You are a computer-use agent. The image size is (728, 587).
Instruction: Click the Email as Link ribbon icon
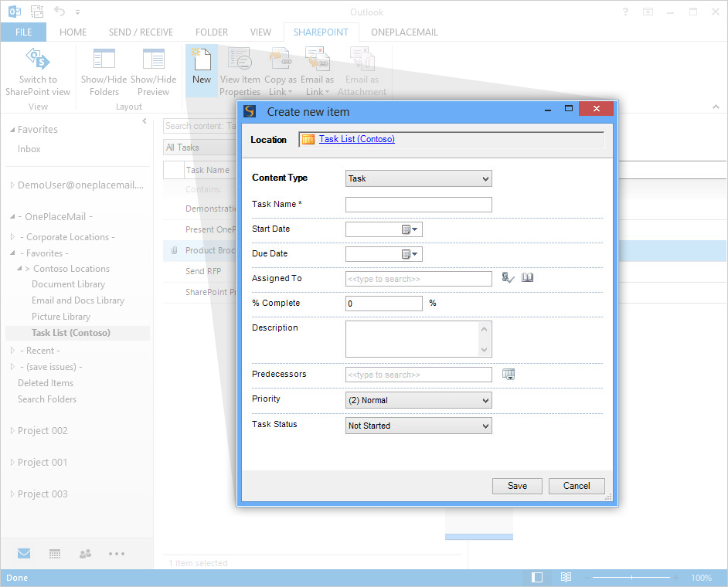pos(317,59)
